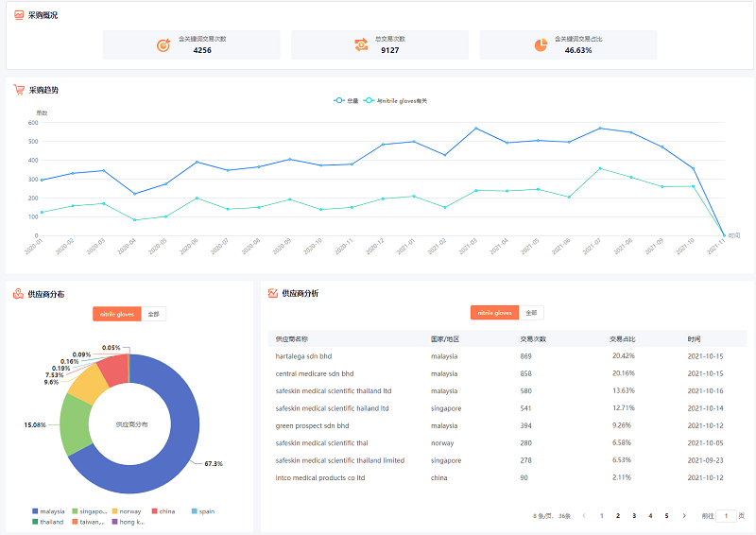The height and width of the screenshot is (535, 756).
Task: Click the 供应商分布 map pin icon
Action: click(x=19, y=294)
